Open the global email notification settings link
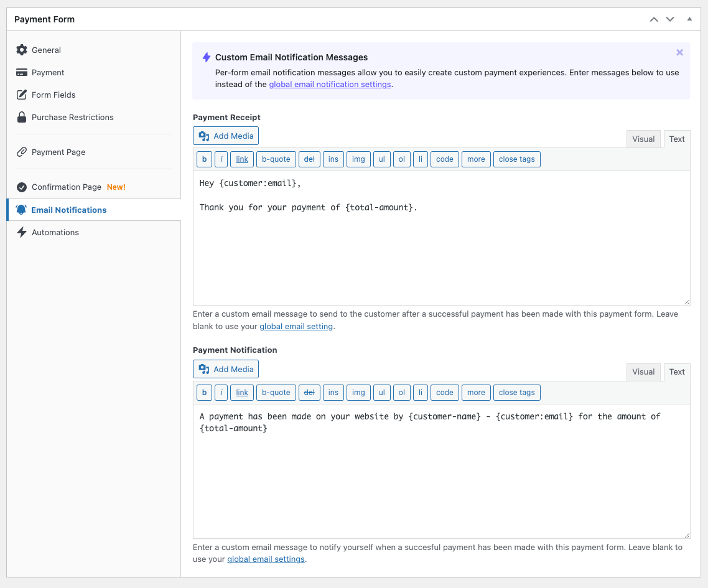Screen dimensions: 708x588 click(330, 85)
